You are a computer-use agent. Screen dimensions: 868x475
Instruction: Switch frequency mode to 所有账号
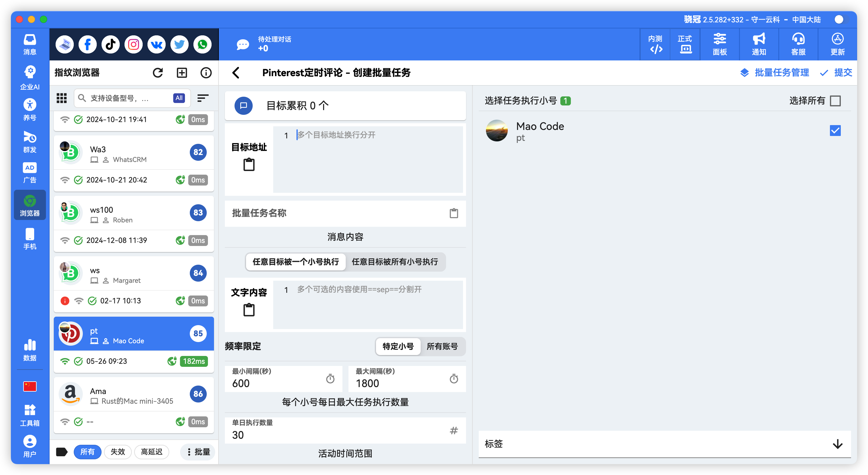443,346
